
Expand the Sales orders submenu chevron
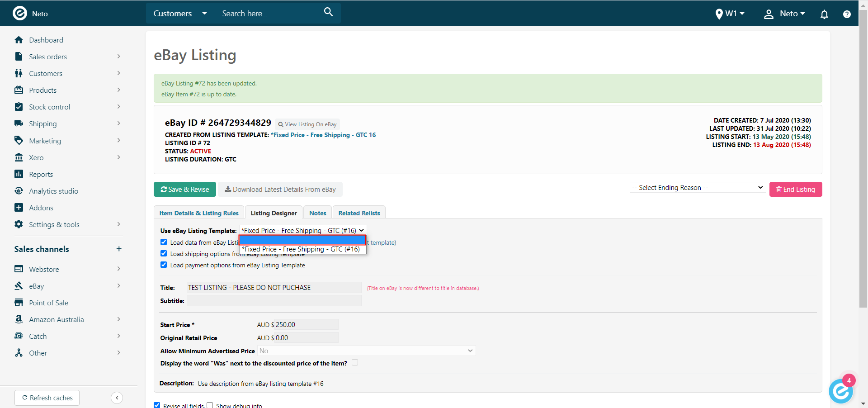pos(119,57)
